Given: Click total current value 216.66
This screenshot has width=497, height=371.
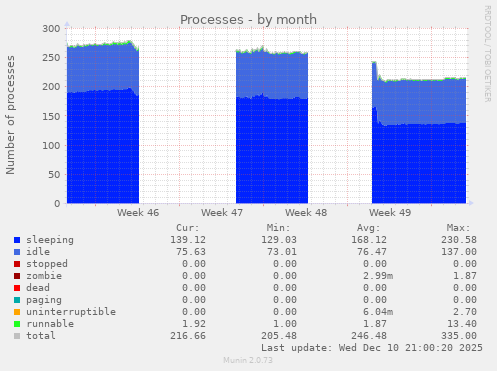Looking at the screenshot, I should point(188,336).
